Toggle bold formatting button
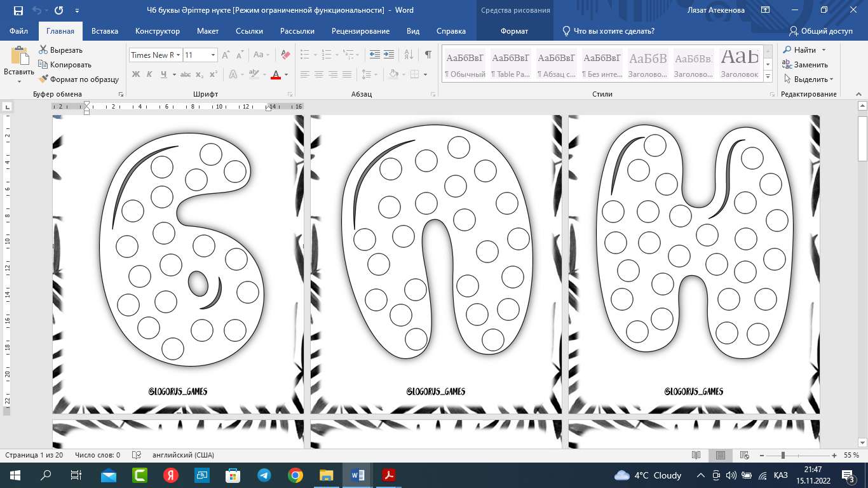868x488 pixels. point(135,74)
